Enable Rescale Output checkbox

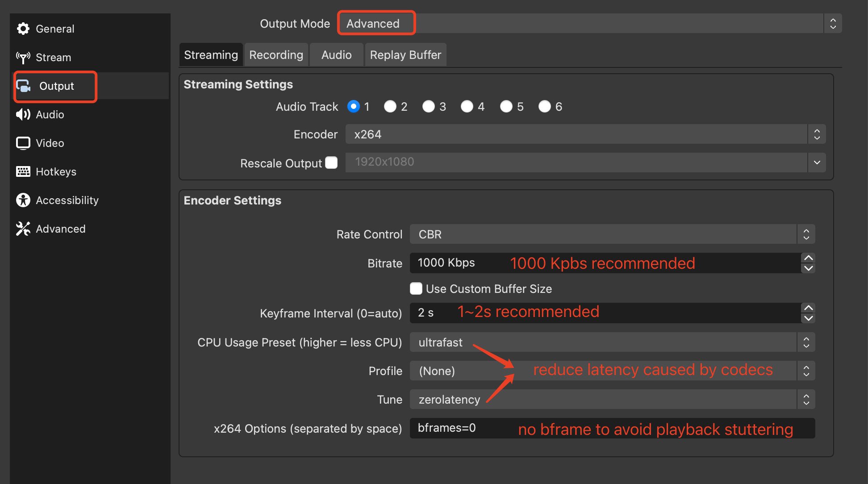coord(331,163)
